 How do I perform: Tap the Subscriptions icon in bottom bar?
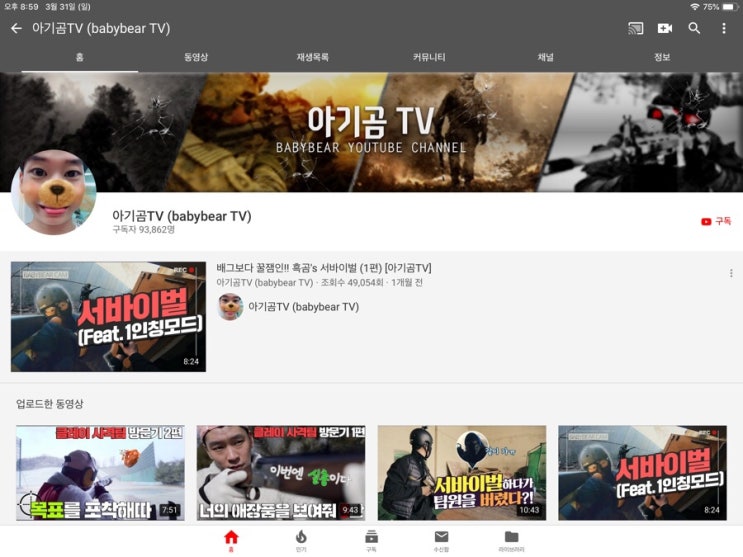coord(371,540)
